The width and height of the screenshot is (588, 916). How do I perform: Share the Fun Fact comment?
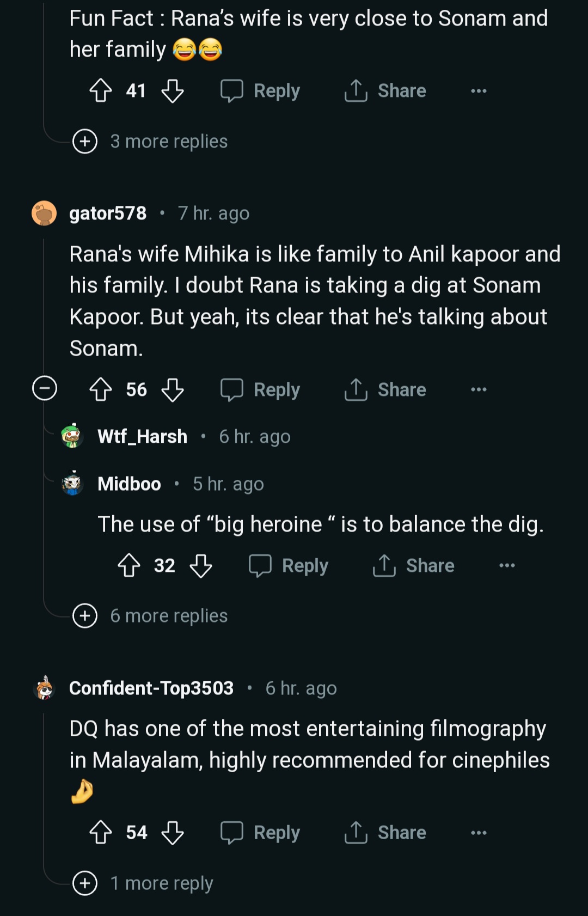[x=385, y=91]
